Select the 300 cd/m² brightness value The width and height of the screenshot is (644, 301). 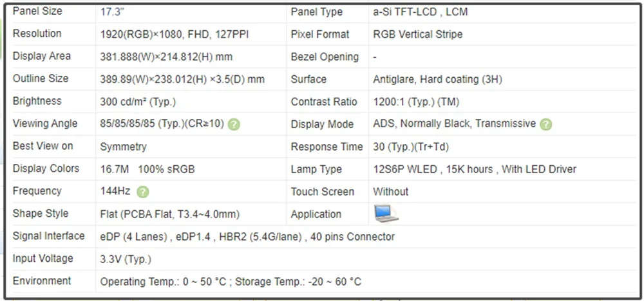point(138,102)
